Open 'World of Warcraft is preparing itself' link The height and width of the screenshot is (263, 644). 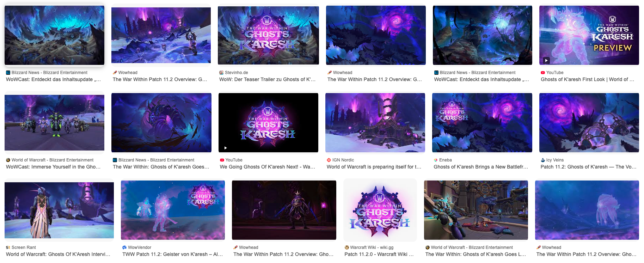[x=374, y=167]
